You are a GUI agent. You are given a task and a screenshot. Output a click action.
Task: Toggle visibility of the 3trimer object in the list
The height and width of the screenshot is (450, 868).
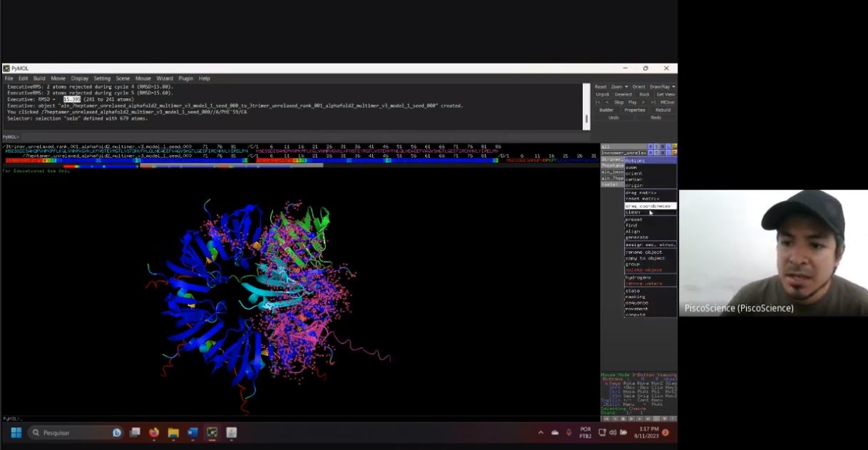tap(611, 159)
